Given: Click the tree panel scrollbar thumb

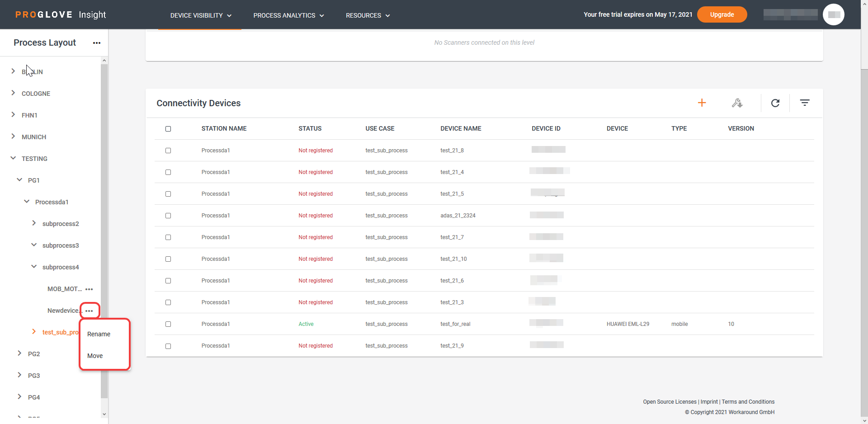Looking at the screenshot, I should (x=104, y=231).
